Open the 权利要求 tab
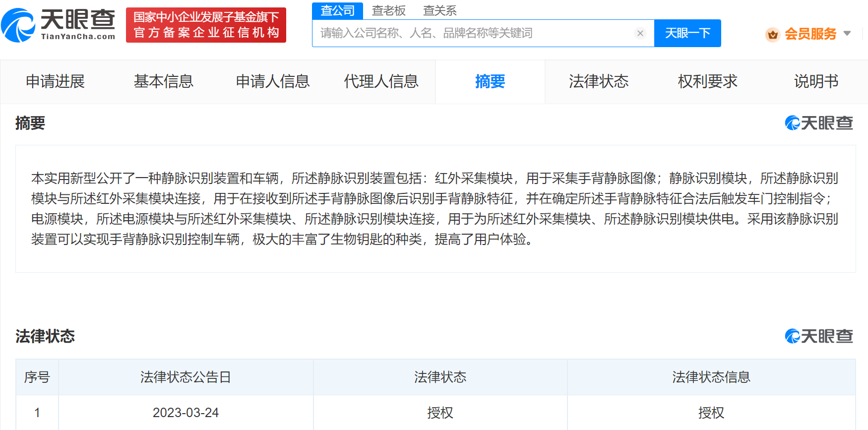Image resolution: width=868 pixels, height=430 pixels. [707, 81]
